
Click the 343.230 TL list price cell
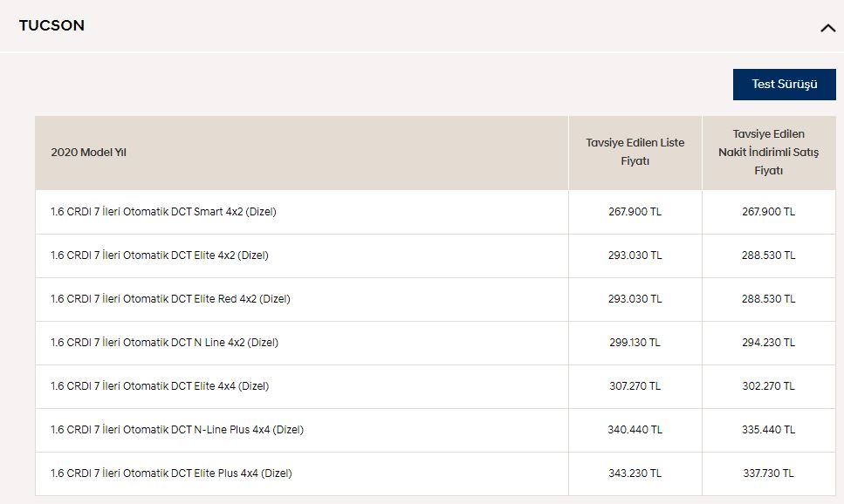tap(635, 473)
